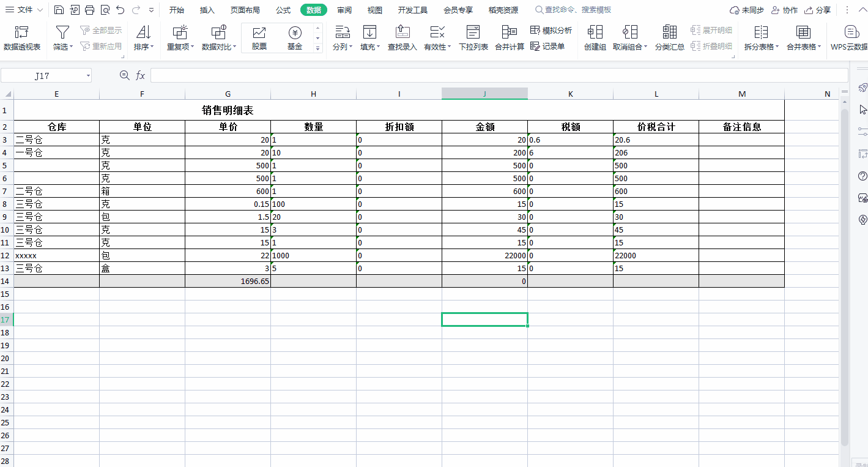Click the total cell 1696.65

pyautogui.click(x=228, y=281)
